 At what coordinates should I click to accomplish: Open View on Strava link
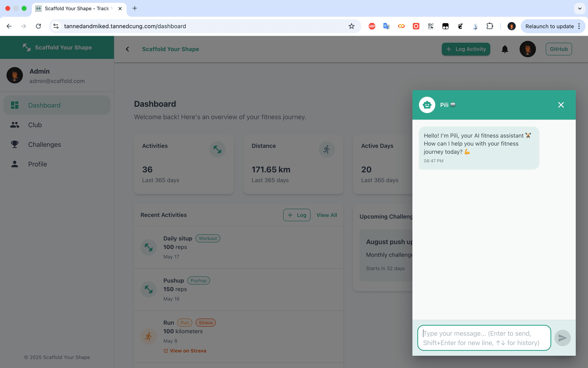point(185,351)
